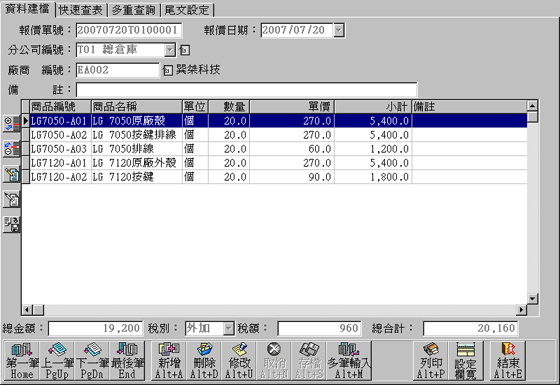Delete record using 刪除 Alt+D
560x385 pixels.
tap(204, 361)
